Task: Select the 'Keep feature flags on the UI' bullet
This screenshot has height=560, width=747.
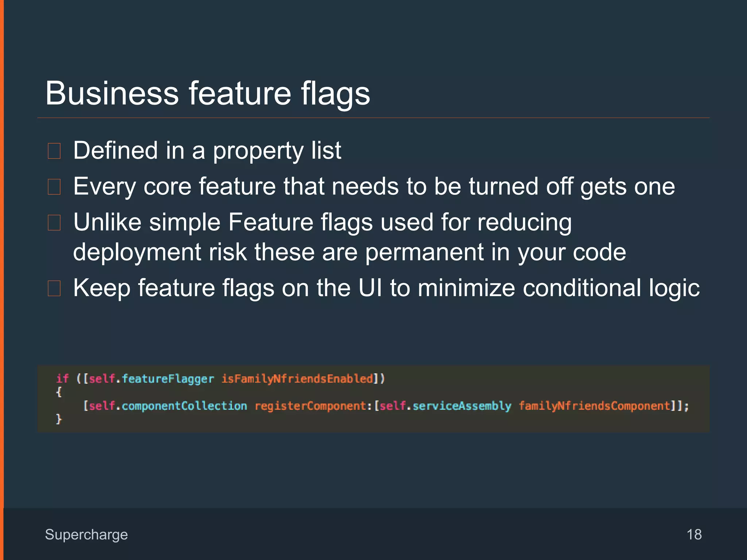Action: 386,288
